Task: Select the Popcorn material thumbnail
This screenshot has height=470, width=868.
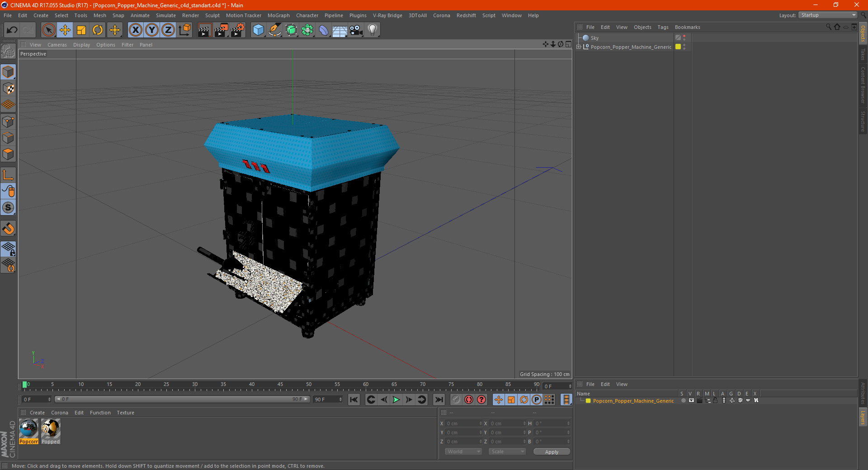Action: point(28,432)
